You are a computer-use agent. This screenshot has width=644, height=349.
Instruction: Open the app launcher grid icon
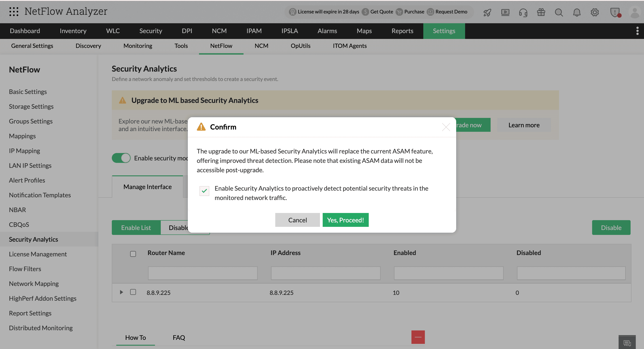click(14, 11)
